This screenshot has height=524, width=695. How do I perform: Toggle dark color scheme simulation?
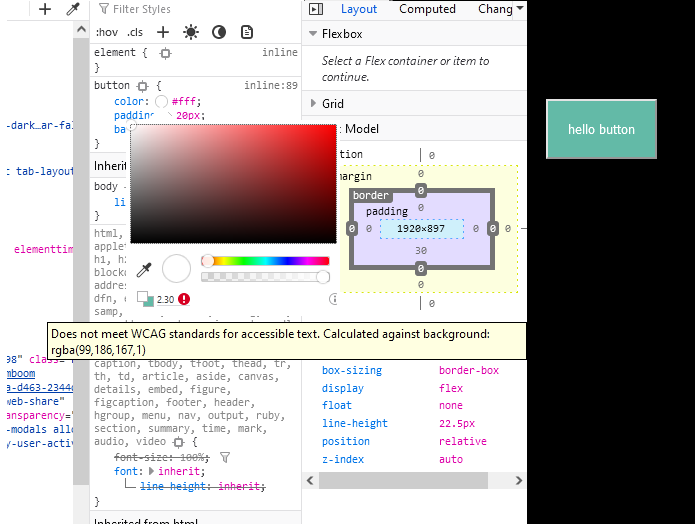(219, 32)
